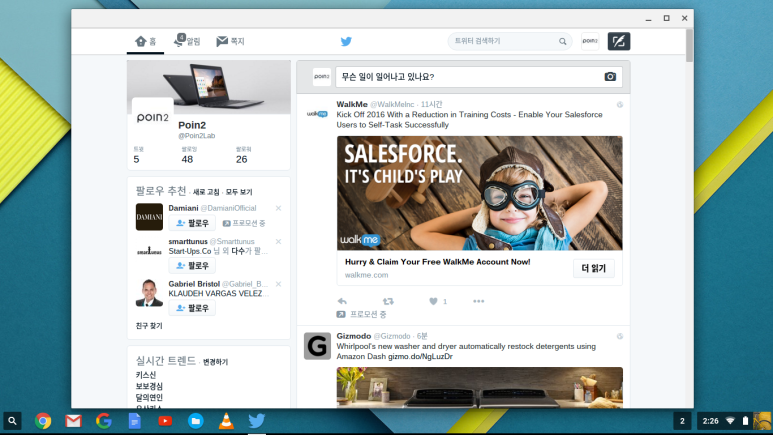Open YouTube from the shelf
This screenshot has width=773, height=435.
click(x=165, y=421)
